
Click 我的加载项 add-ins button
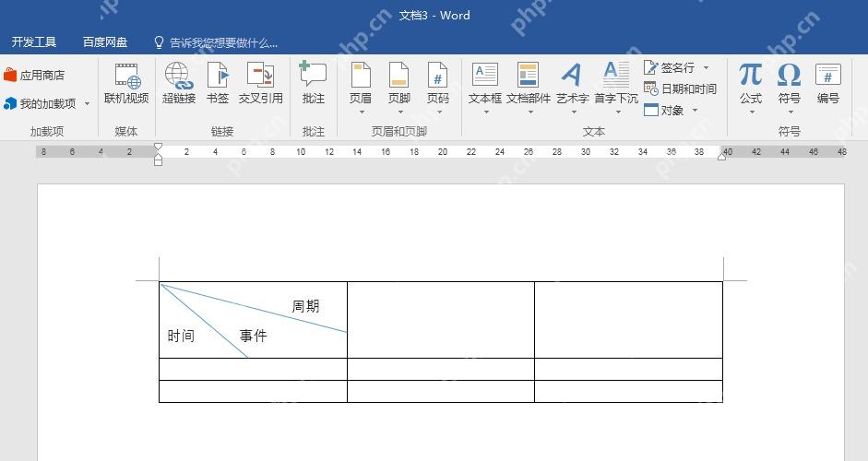40,103
